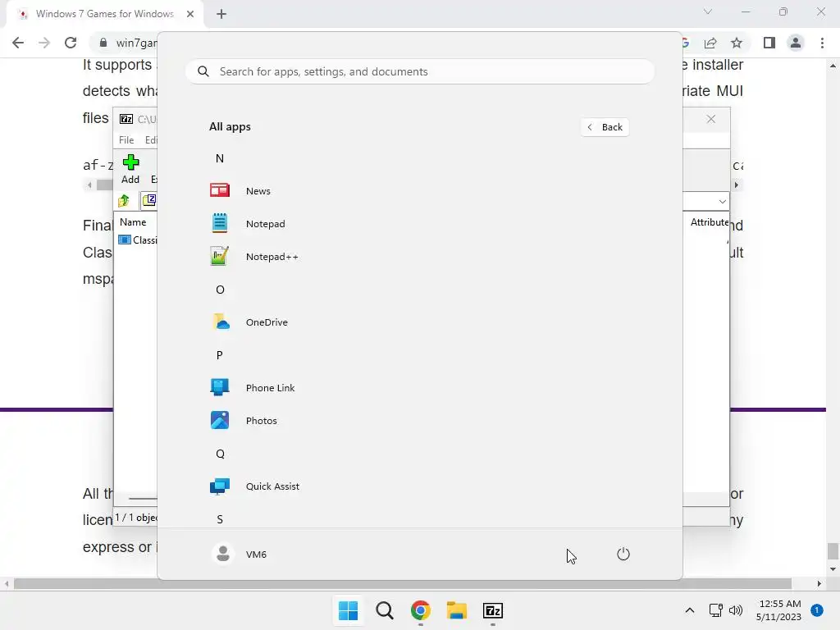Click the Power button in Start menu

coord(623,554)
